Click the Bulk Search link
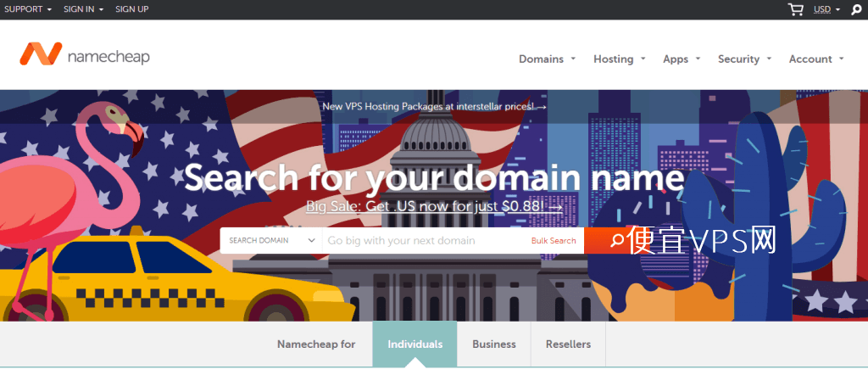Screen dimensions: 868x375 (x=554, y=241)
